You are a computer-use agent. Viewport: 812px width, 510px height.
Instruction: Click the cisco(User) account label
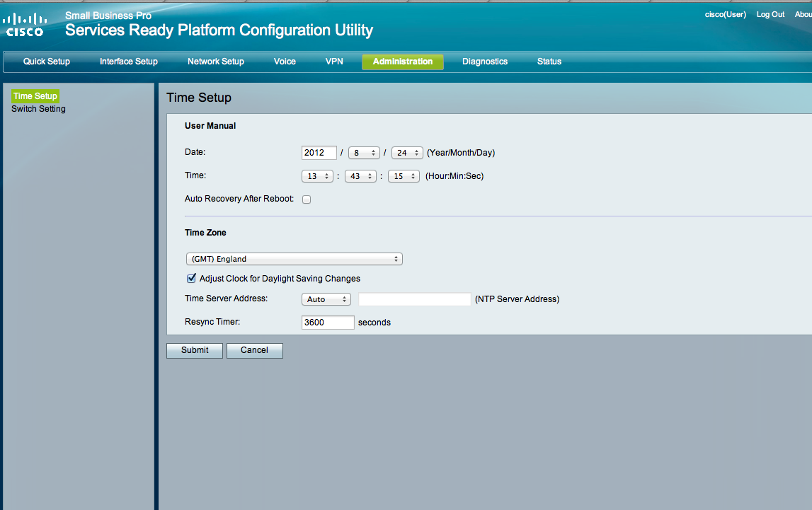pyautogui.click(x=725, y=14)
